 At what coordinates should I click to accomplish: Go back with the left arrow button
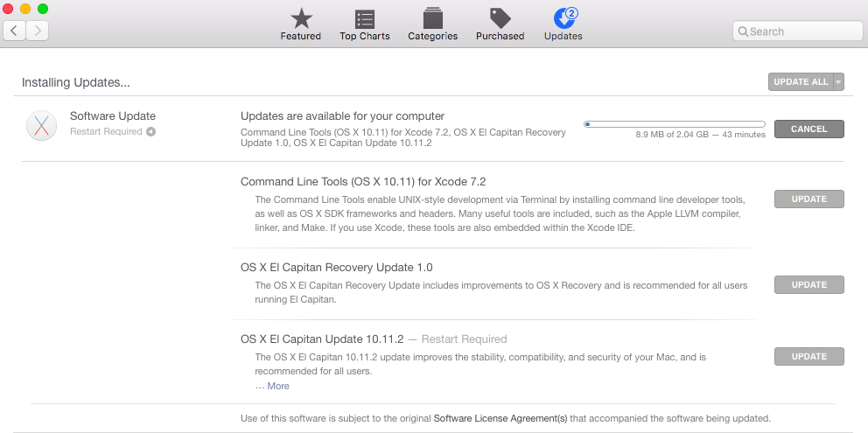(x=14, y=31)
